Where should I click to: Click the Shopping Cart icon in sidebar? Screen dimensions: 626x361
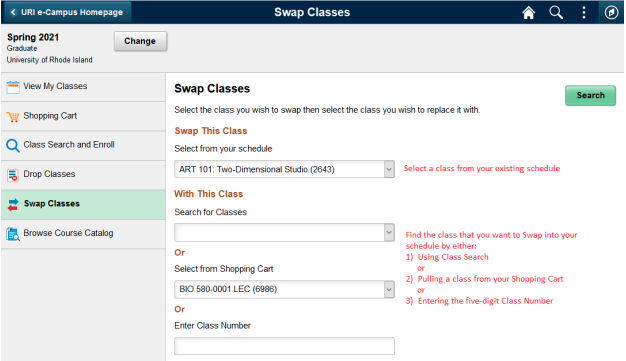tap(13, 117)
